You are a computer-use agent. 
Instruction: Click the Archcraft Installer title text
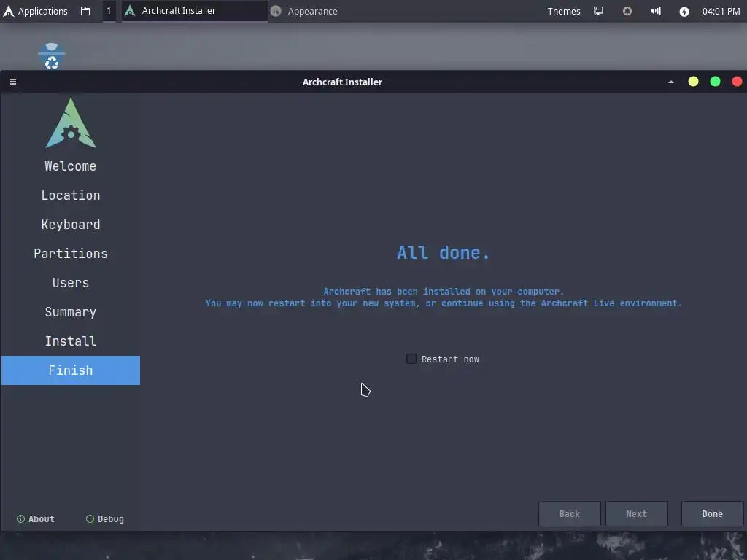(342, 82)
